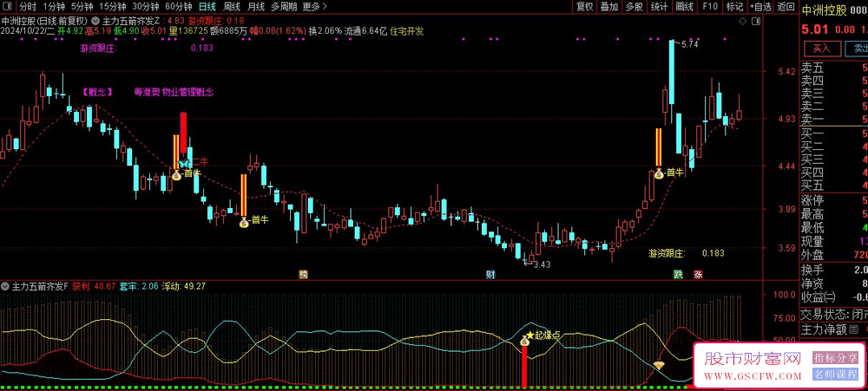Click the 5.74 high price label
The image size is (868, 391).
(x=690, y=45)
